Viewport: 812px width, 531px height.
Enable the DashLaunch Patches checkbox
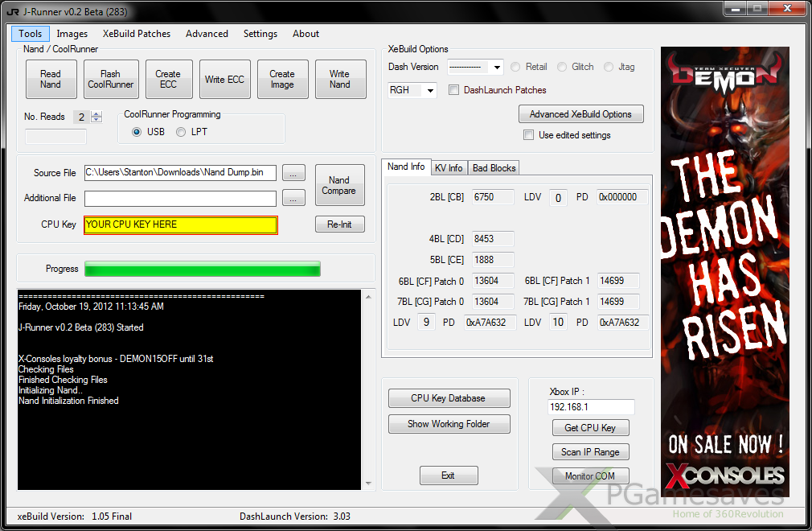coord(454,90)
